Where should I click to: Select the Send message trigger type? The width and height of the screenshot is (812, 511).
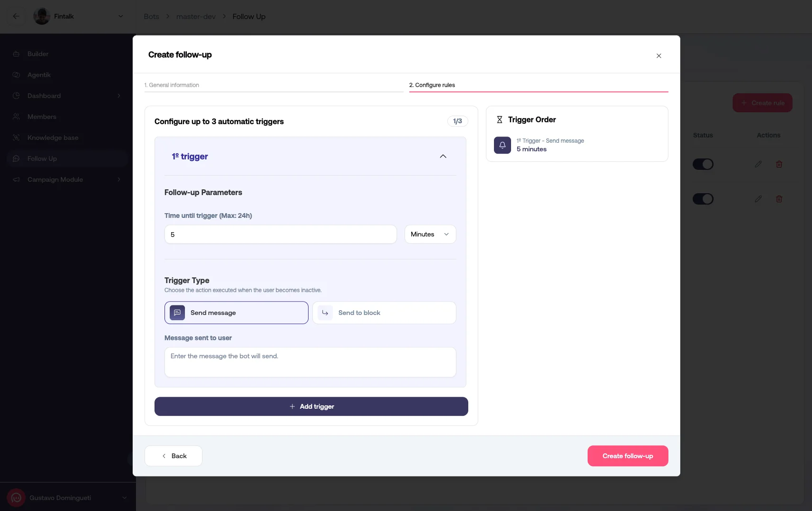236,313
